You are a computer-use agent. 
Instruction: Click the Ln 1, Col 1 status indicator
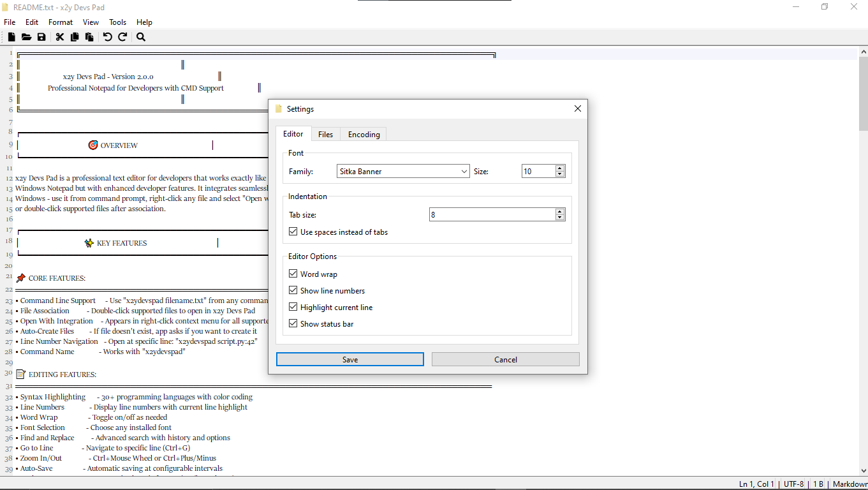click(x=757, y=484)
